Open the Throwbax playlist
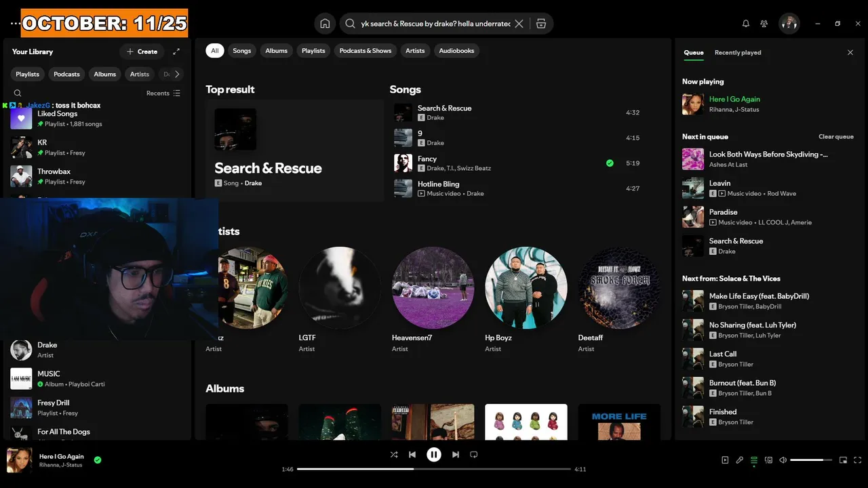 pyautogui.click(x=96, y=176)
